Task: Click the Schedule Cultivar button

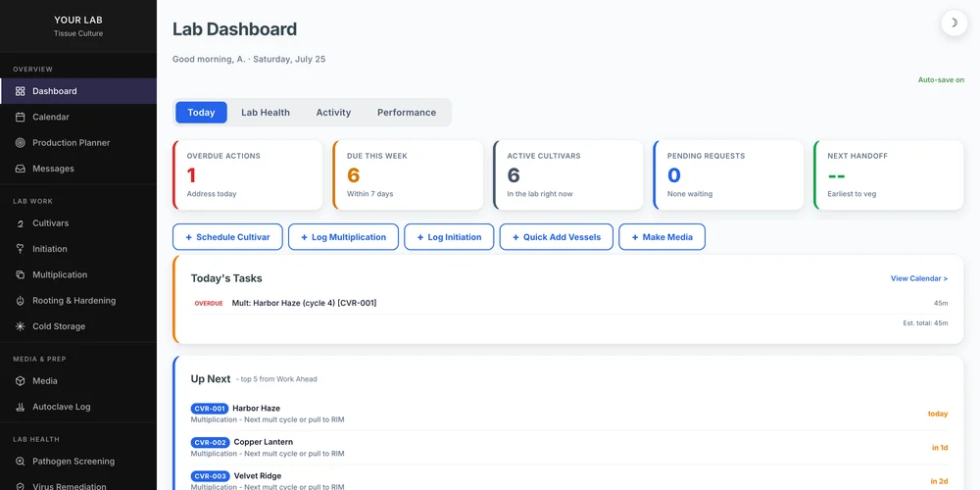Action: click(x=227, y=237)
